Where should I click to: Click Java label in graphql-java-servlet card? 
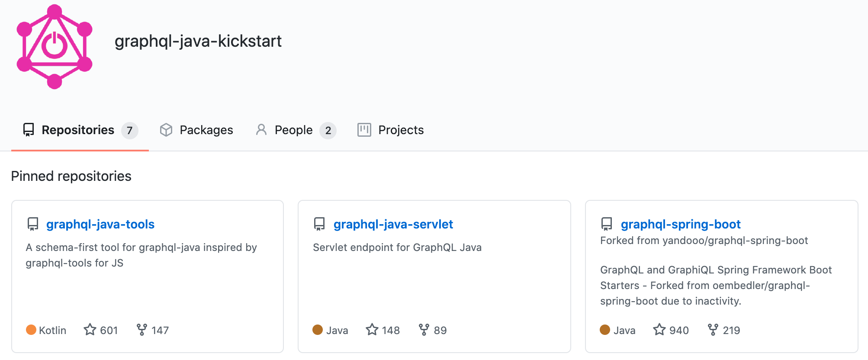(337, 331)
